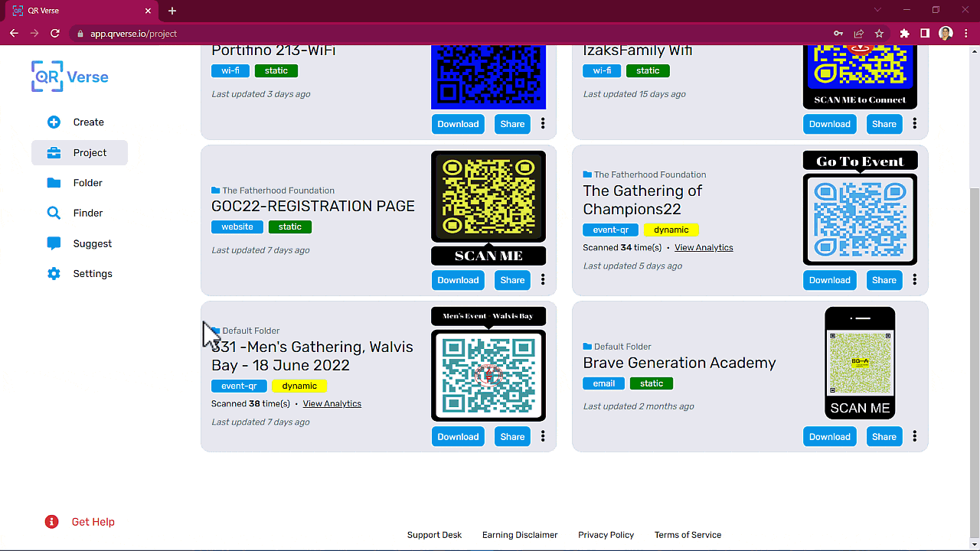Toggle browser side panel icon
980x551 pixels.
coord(925,34)
